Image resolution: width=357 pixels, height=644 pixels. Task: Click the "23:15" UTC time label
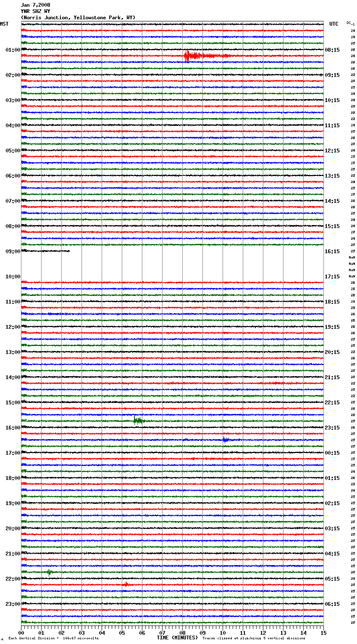tap(332, 428)
